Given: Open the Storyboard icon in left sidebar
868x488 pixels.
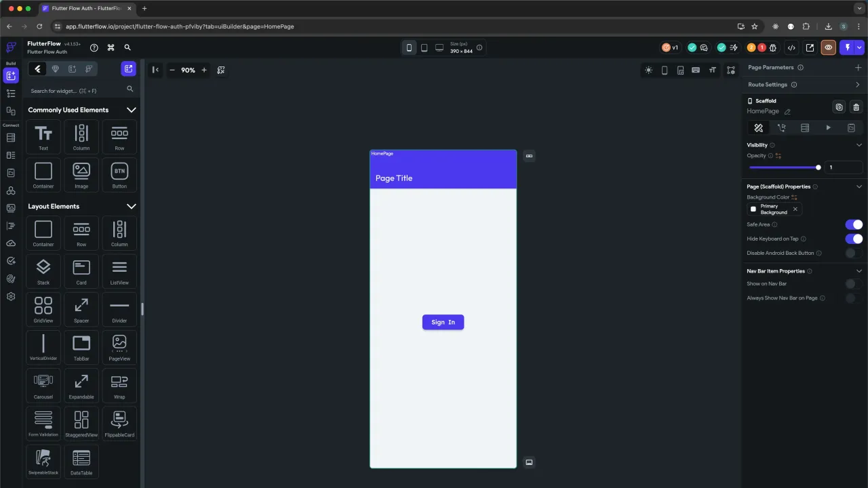Looking at the screenshot, I should (11, 110).
